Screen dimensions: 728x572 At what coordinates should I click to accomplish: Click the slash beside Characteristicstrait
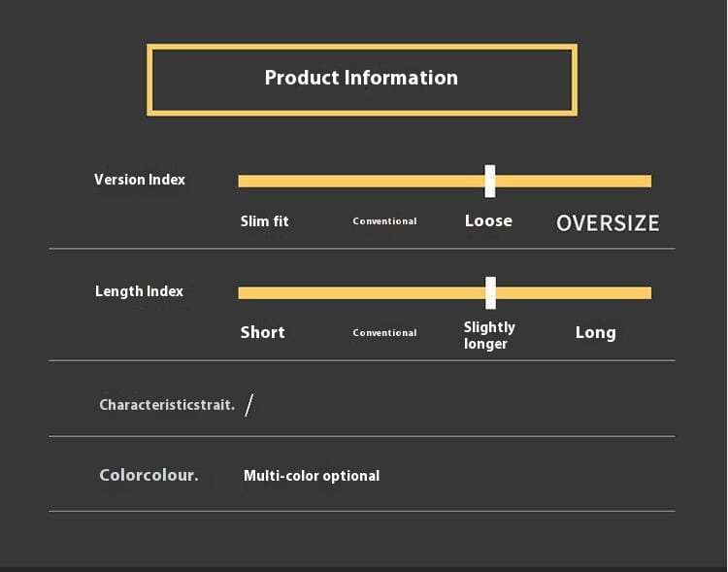[x=249, y=404]
